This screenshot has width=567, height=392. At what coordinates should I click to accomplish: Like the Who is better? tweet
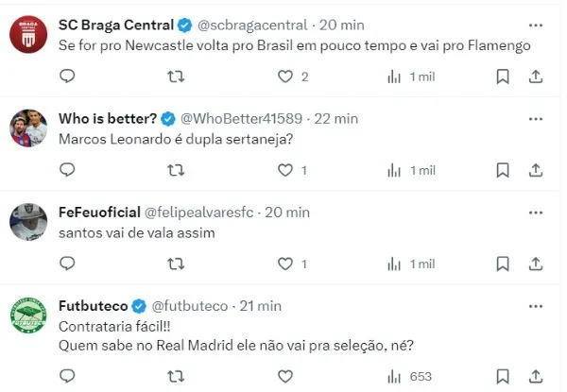[285, 170]
